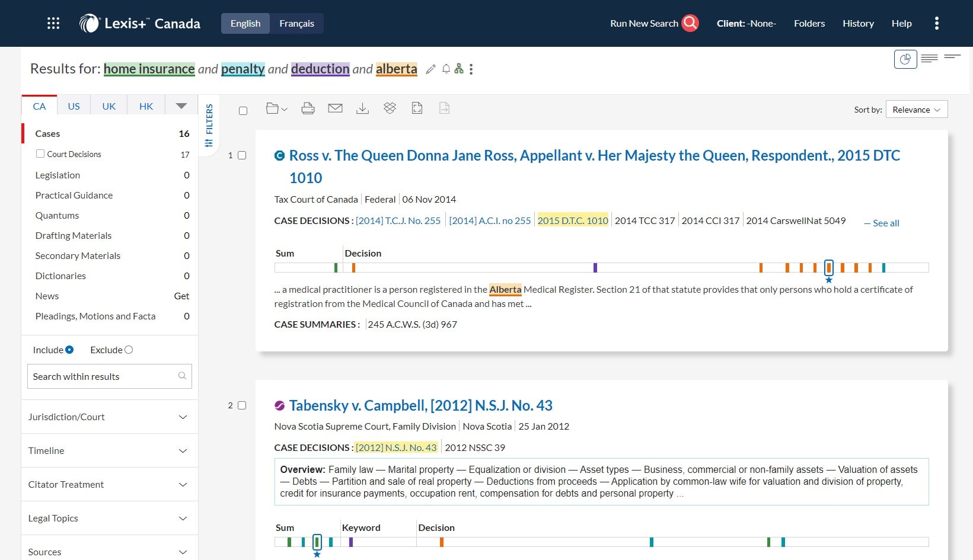Open the product switcher grid icon
Image resolution: width=973 pixels, height=560 pixels.
pos(53,23)
